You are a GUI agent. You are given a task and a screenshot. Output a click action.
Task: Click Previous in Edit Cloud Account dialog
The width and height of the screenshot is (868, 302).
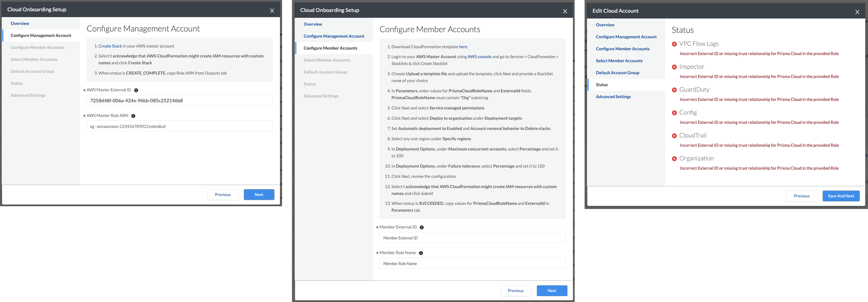coord(801,196)
